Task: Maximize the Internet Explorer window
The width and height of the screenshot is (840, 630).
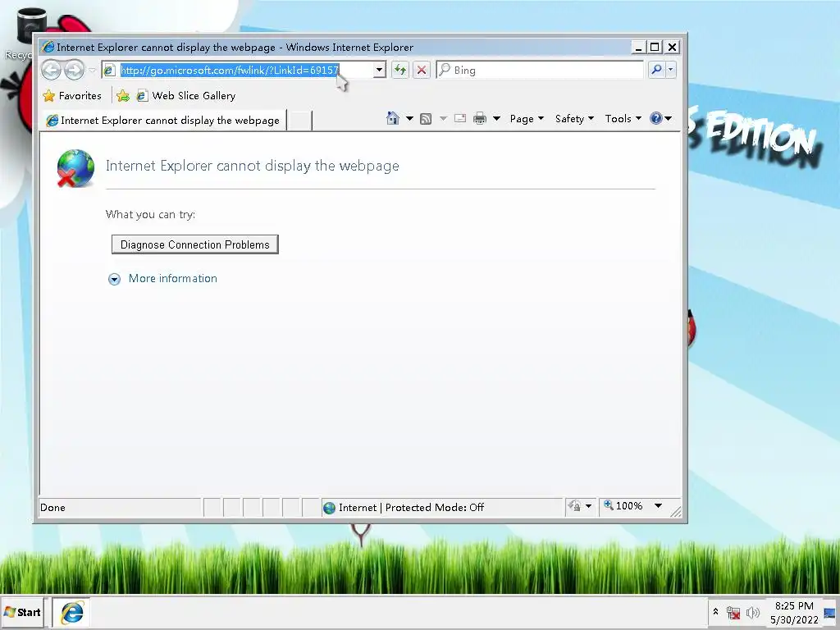Action: pos(655,47)
